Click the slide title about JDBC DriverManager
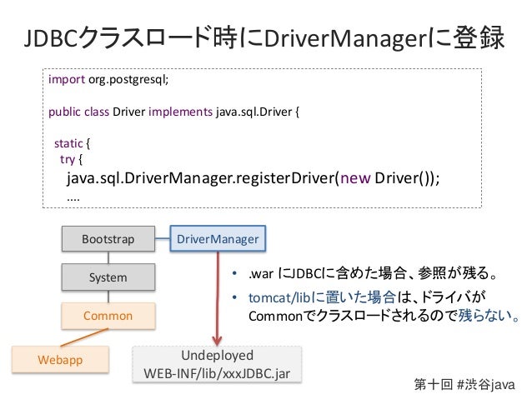 [264, 37]
